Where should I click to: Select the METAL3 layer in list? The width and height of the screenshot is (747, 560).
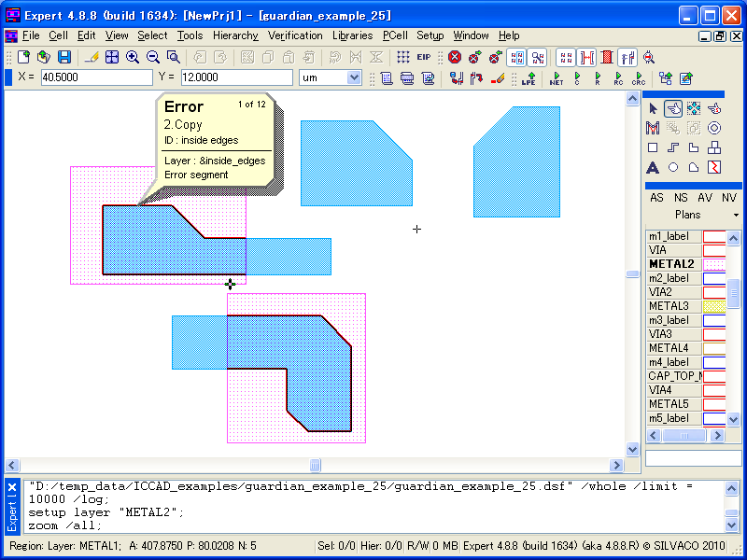coord(669,306)
